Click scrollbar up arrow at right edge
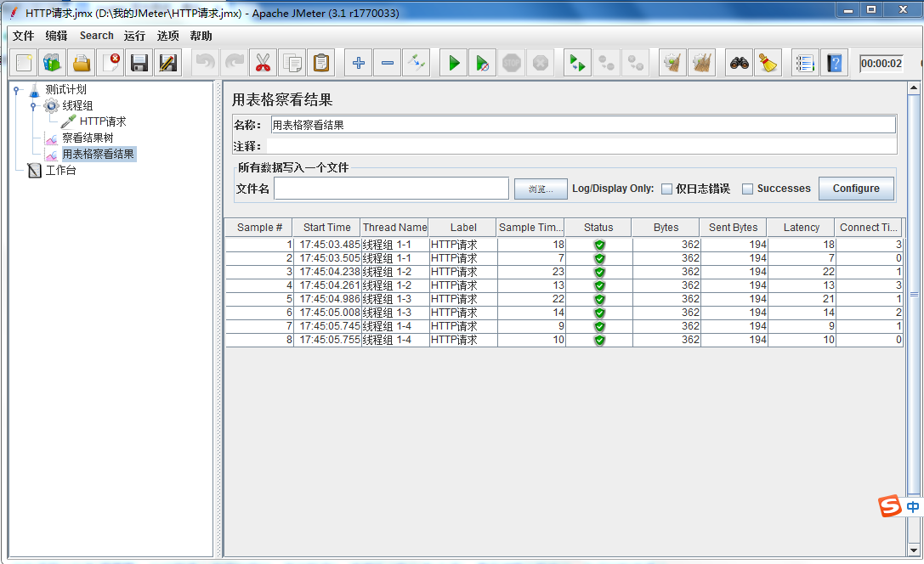Screen dimensions: 924x564 click(x=914, y=87)
